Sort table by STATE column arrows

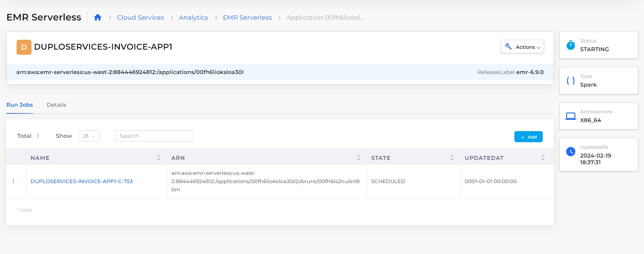click(452, 158)
